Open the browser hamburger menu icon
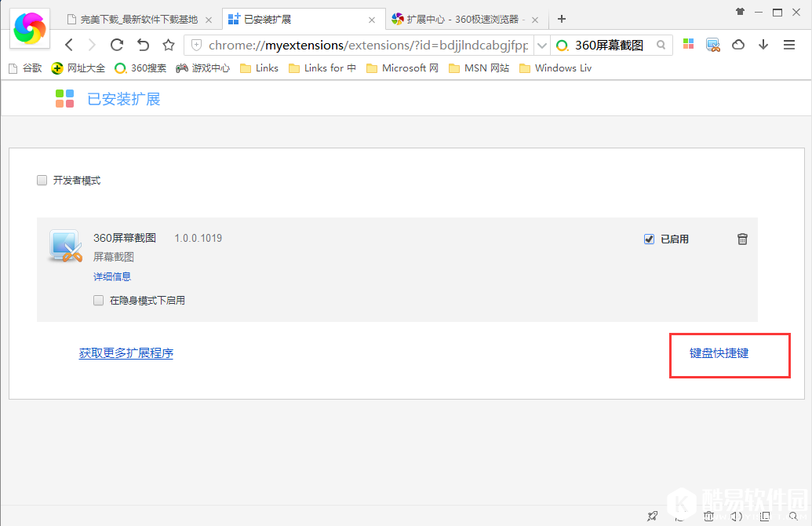The height and width of the screenshot is (526, 812). click(x=789, y=45)
